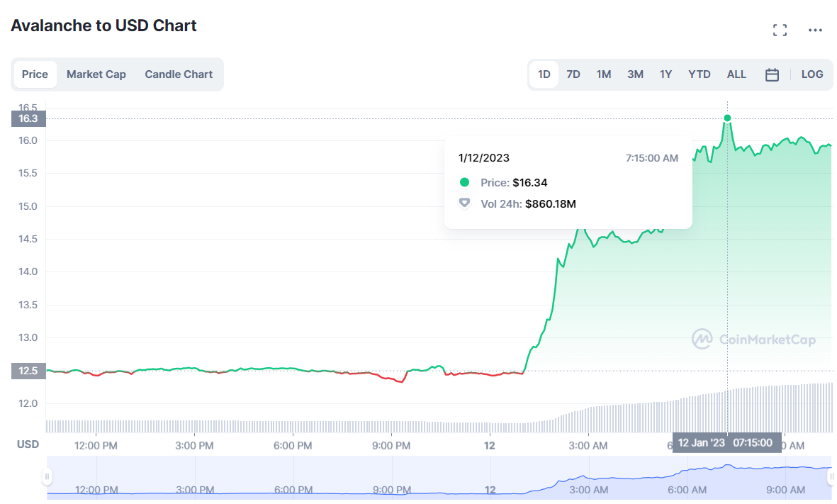Screen dimensions: 837x504
Task: Switch to the Market Cap tab
Action: click(96, 74)
